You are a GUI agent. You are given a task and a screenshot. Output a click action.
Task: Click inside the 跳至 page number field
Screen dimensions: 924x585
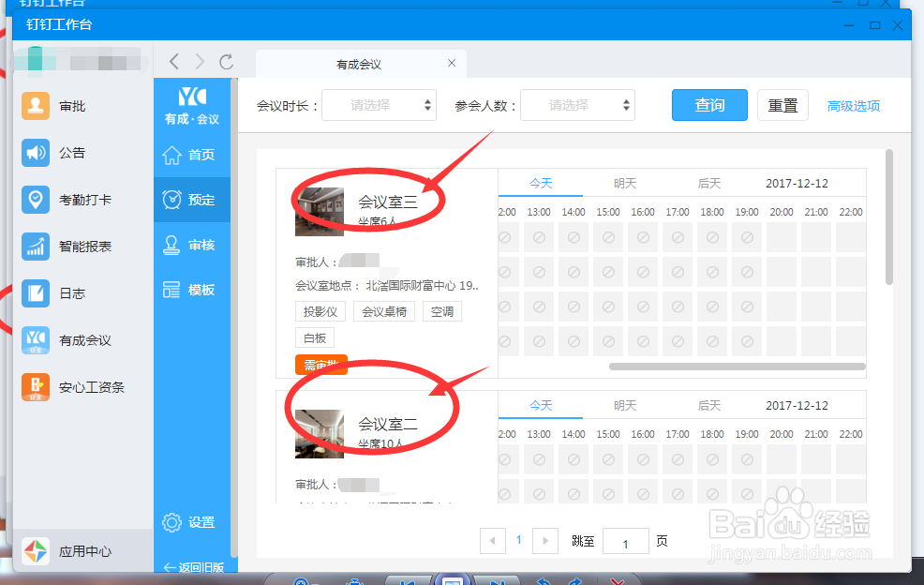[x=625, y=541]
